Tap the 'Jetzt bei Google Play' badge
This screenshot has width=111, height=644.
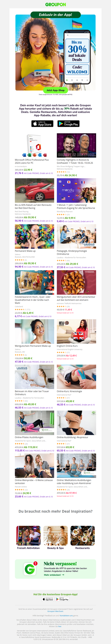point(68,124)
